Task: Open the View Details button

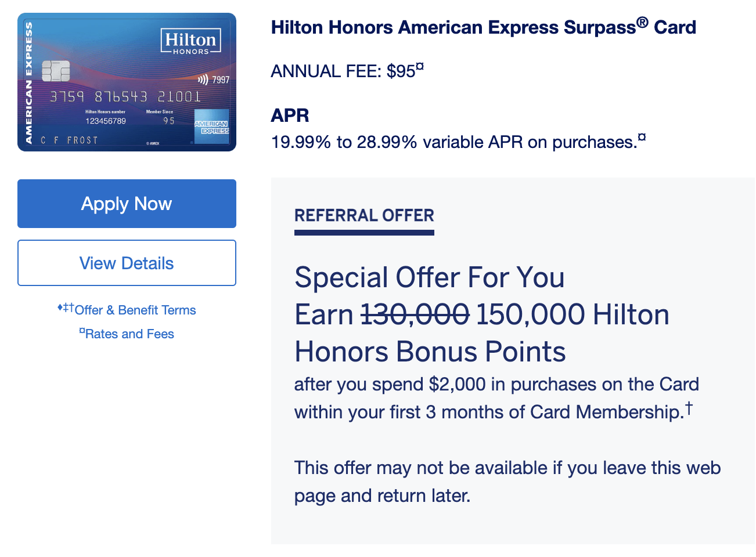Action: tap(127, 263)
